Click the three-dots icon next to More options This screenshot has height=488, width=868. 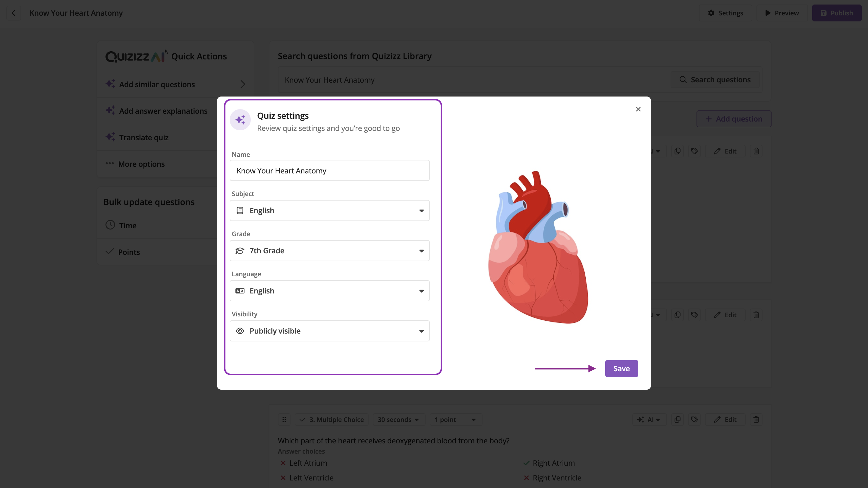(x=109, y=163)
